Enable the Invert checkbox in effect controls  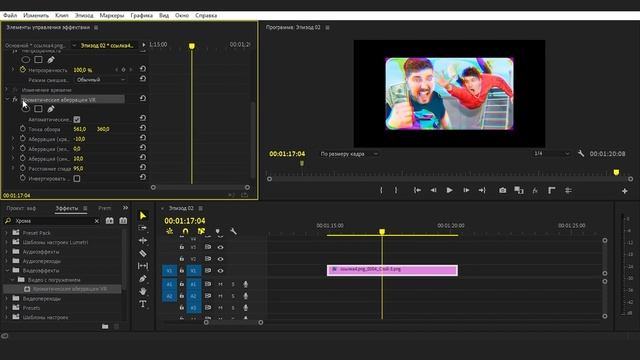[77, 178]
